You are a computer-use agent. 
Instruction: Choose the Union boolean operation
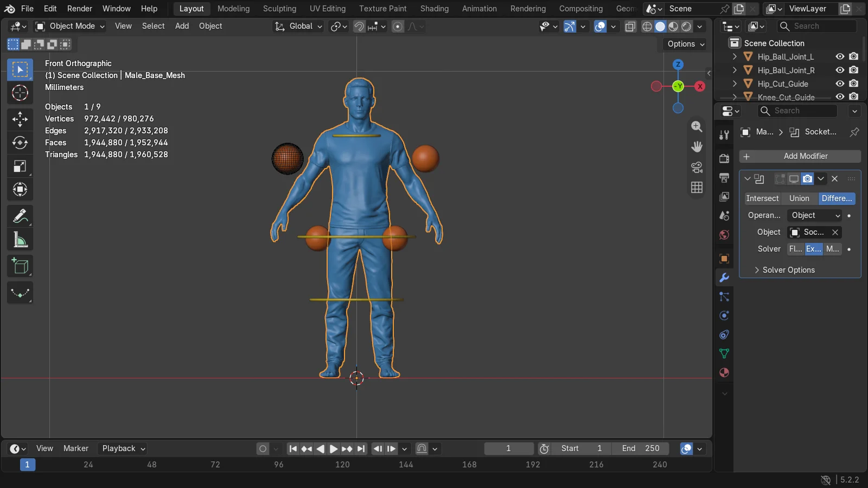799,198
